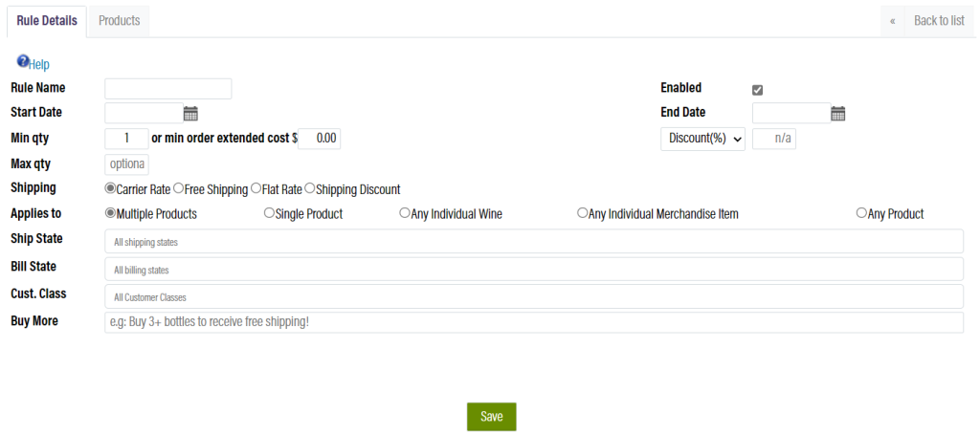The image size is (980, 435).
Task: Expand the Discount(%) dropdown
Action: click(703, 139)
